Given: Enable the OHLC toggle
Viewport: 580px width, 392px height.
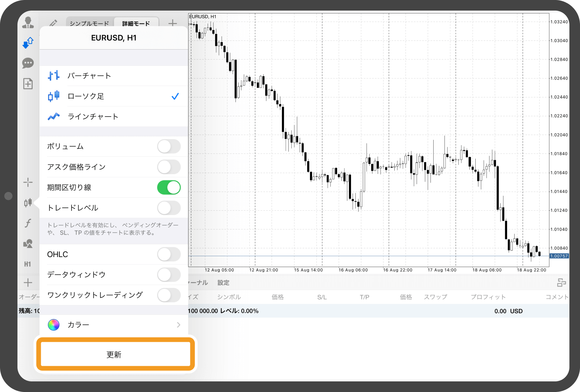Looking at the screenshot, I should 169,255.
